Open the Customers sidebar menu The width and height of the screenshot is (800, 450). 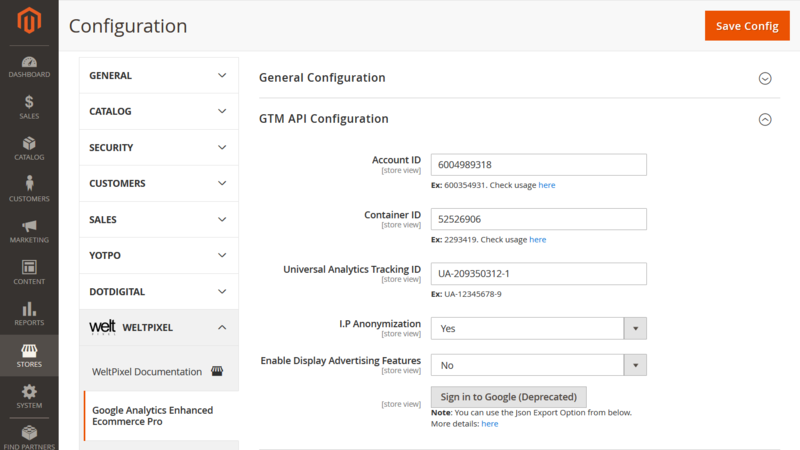[29, 189]
